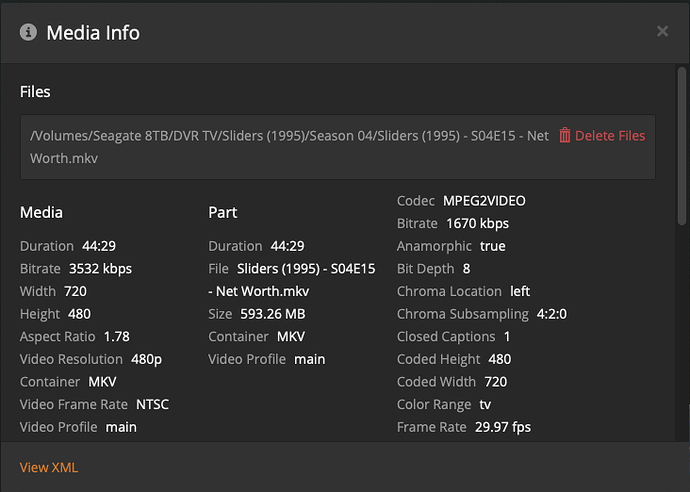
Task: Click the red trash can icon
Action: 565,135
